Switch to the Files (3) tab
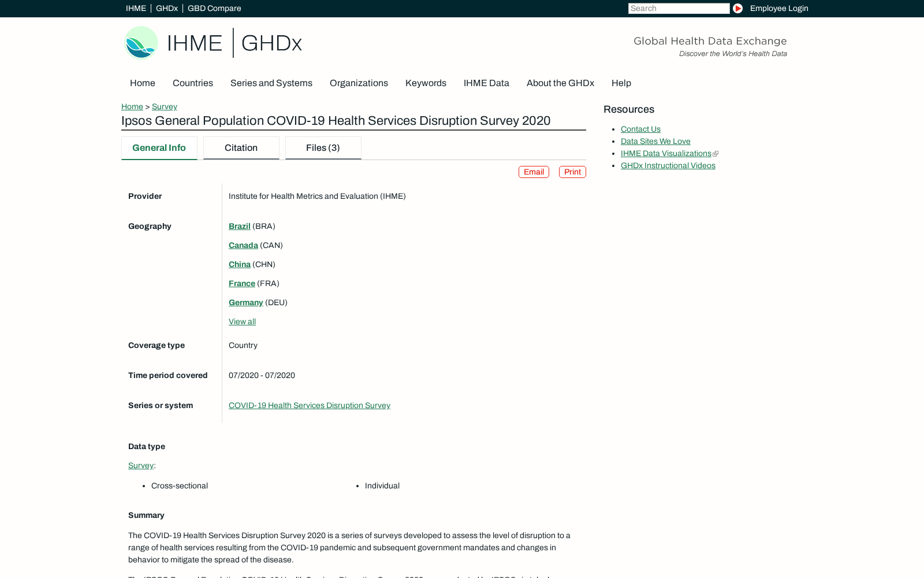Image resolution: width=924 pixels, height=578 pixels. coord(323,148)
